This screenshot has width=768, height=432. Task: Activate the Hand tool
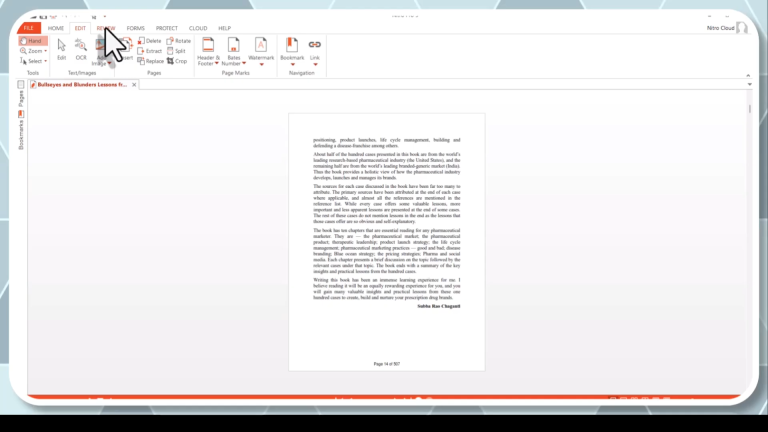pyautogui.click(x=32, y=41)
